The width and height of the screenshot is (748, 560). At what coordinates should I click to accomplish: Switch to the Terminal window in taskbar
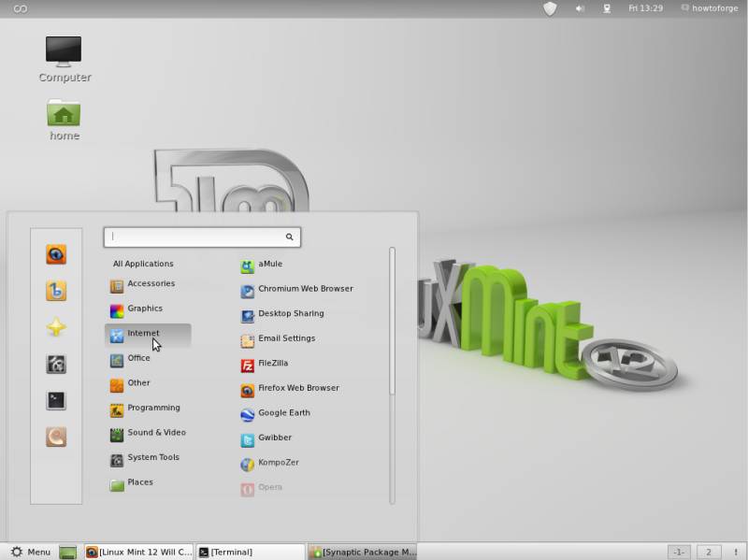pyautogui.click(x=250, y=553)
